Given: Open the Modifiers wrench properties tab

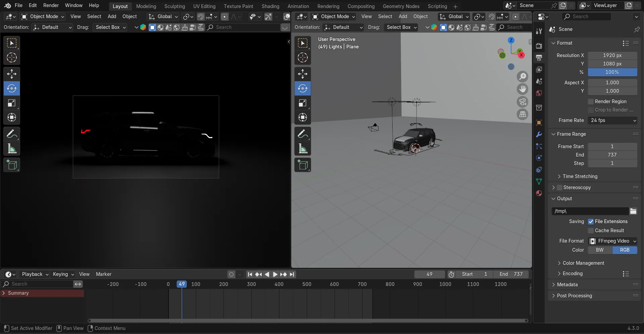Looking at the screenshot, I should click(x=539, y=134).
